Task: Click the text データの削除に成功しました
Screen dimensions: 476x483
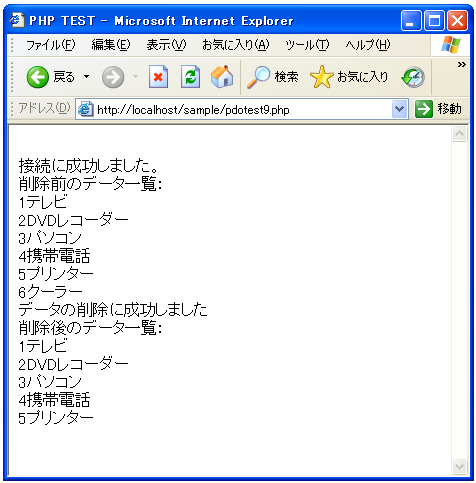Action: point(113,309)
